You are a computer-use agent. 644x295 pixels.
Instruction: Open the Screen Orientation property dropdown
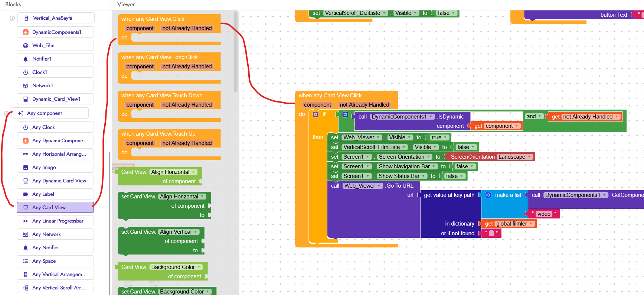405,157
